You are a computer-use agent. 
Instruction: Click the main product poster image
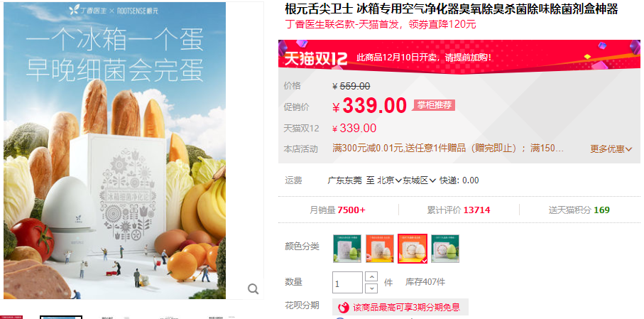click(x=114, y=151)
